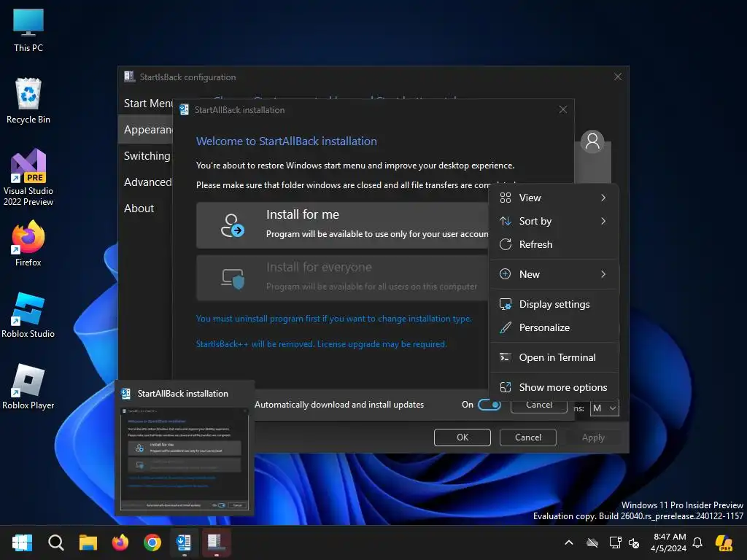Choose Sort by in the context menu
This screenshot has width=747, height=560.
(554, 221)
